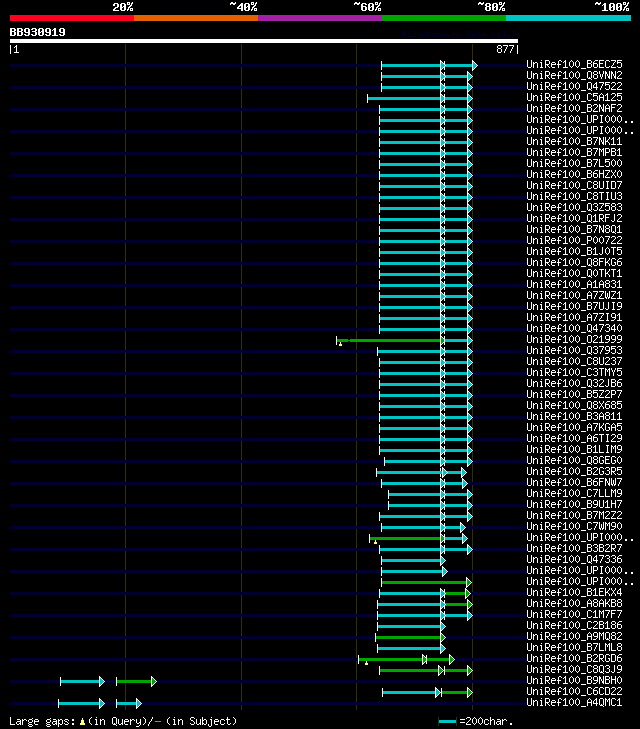Select the UniRef100_Q8GEG0 label
The width and height of the screenshot is (640, 729).
574,460
